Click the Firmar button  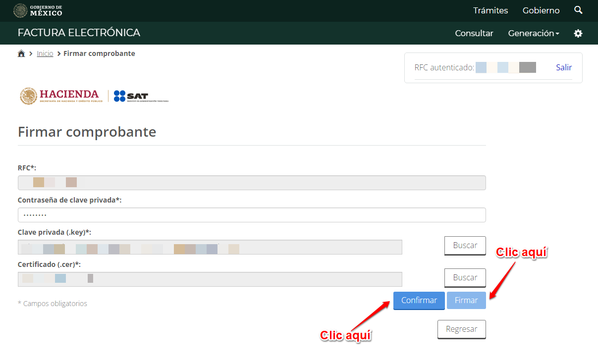[x=466, y=300]
